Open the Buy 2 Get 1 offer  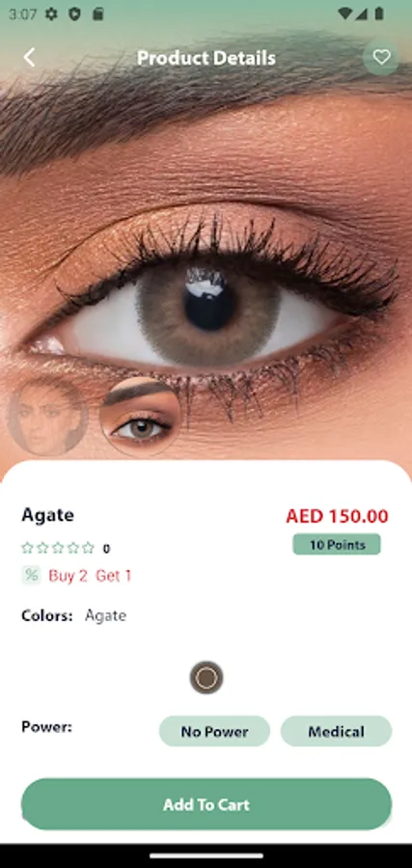click(x=90, y=576)
